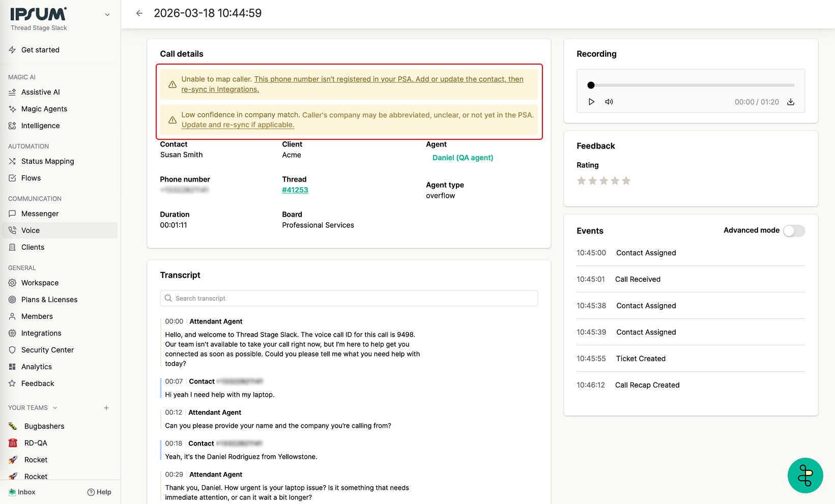
Task: Open the Inbox at the sidebar bottom
Action: click(x=22, y=492)
